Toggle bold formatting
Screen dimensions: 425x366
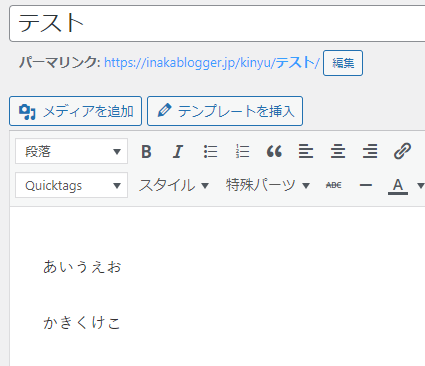pos(146,152)
